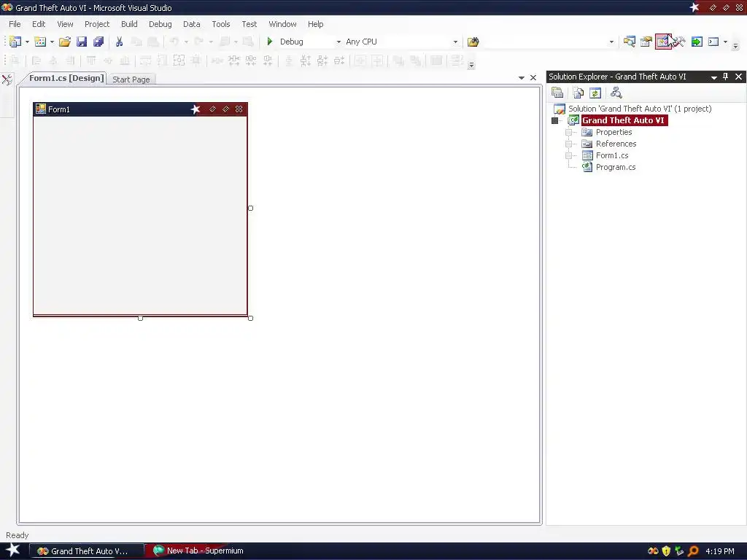Screen dimensions: 747x560
Task: Open the auto-hidden Toolbox side tab
Action: tap(7, 79)
